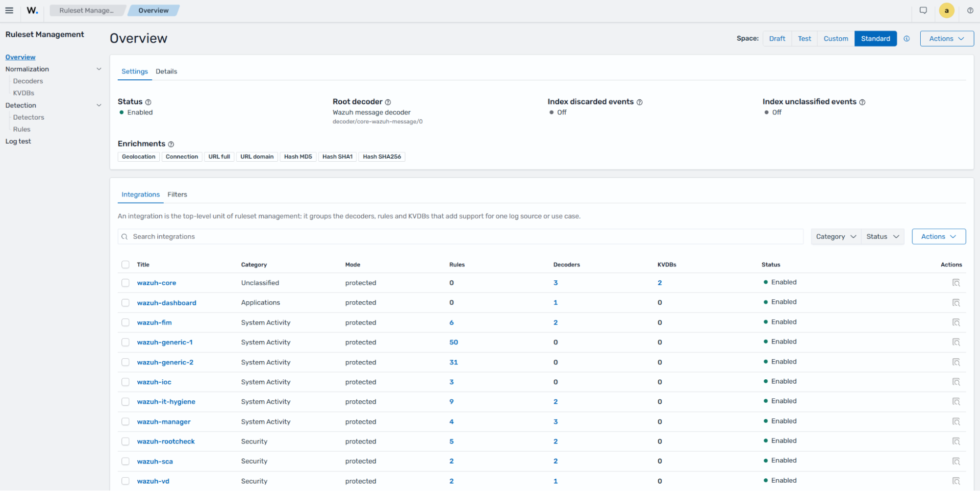Toggle the select-all integrations checkbox
980x491 pixels.
[126, 265]
